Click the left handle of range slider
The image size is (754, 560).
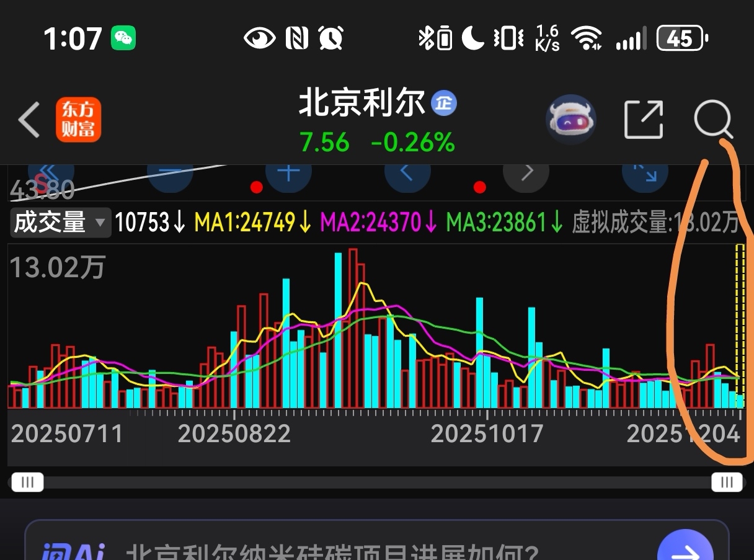pyautogui.click(x=27, y=482)
